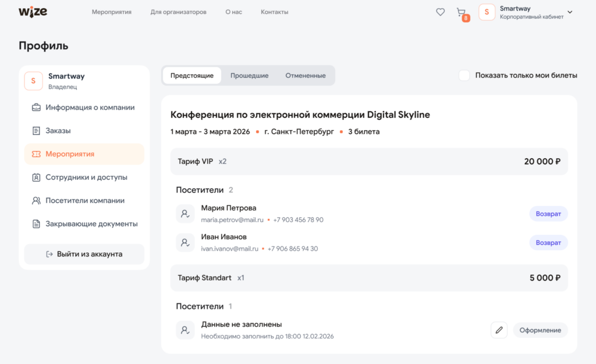
Task: Click the unfilled visitor's person icon
Action: pos(185,330)
